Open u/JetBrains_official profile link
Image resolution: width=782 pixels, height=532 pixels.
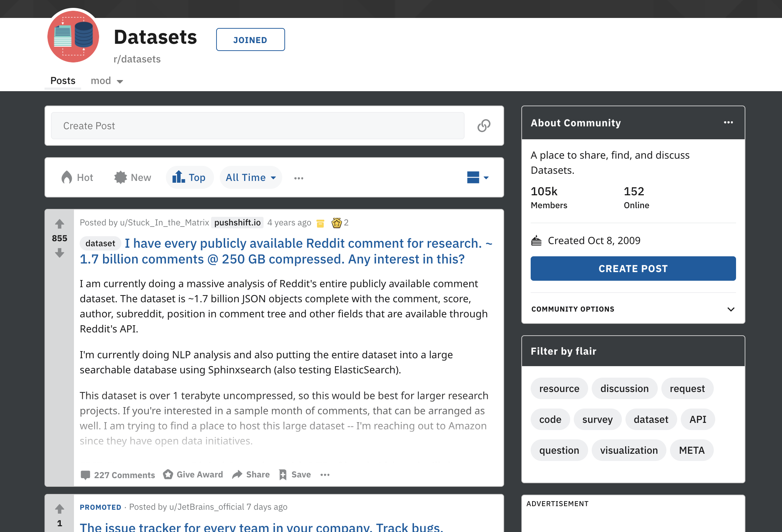tap(206, 507)
